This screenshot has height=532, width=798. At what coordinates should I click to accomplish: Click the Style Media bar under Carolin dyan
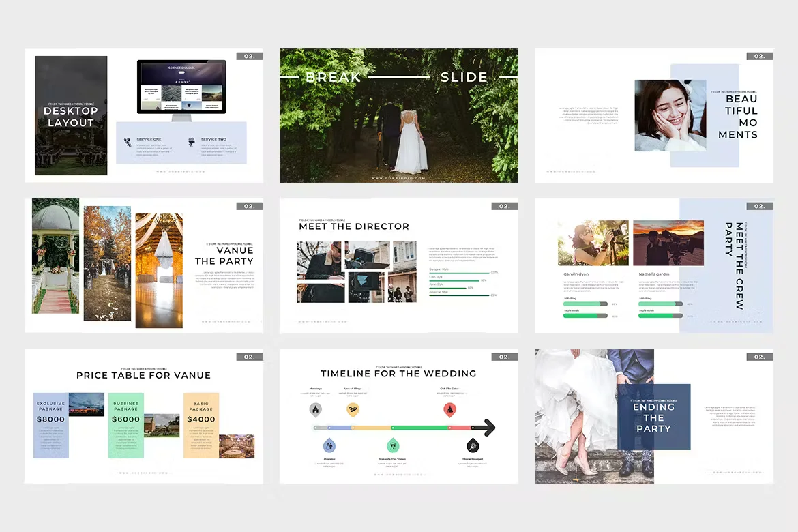pos(587,316)
